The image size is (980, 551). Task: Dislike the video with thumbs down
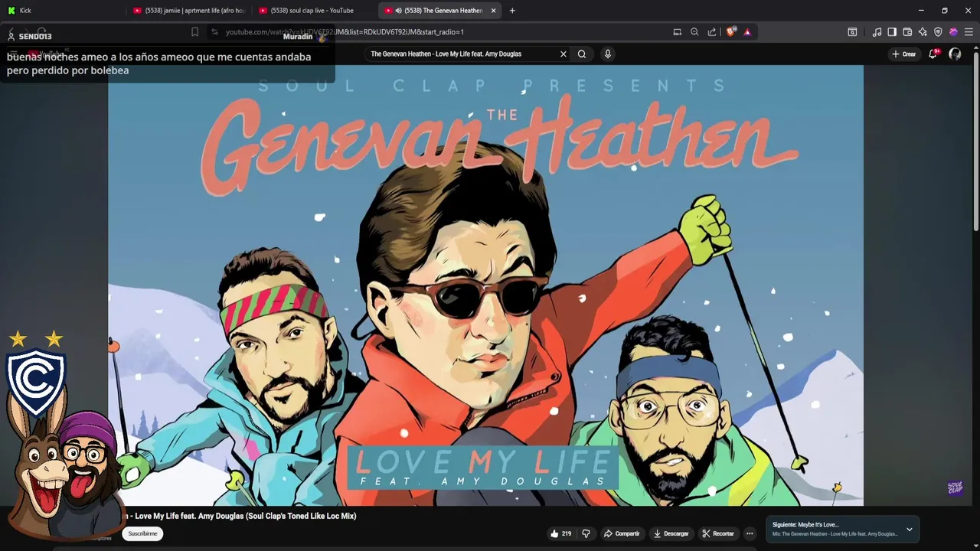[586, 533]
